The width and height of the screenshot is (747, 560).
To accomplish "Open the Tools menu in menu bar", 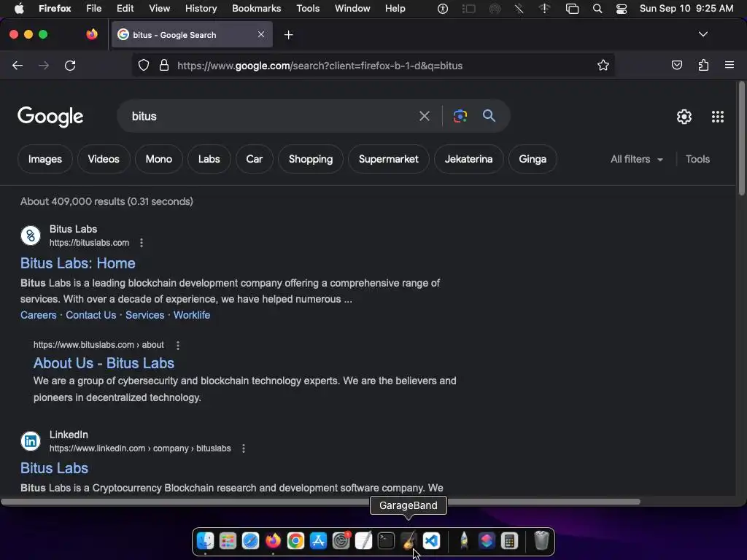I will point(308,9).
